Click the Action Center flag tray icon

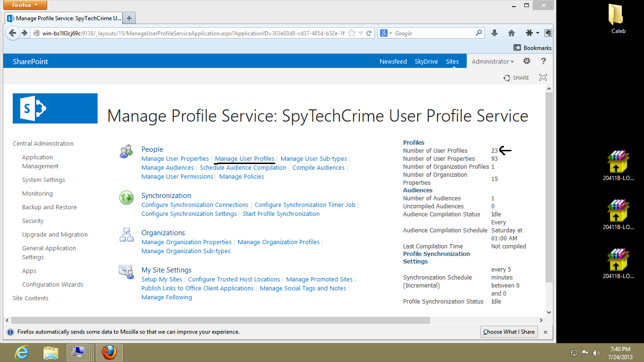[585, 353]
